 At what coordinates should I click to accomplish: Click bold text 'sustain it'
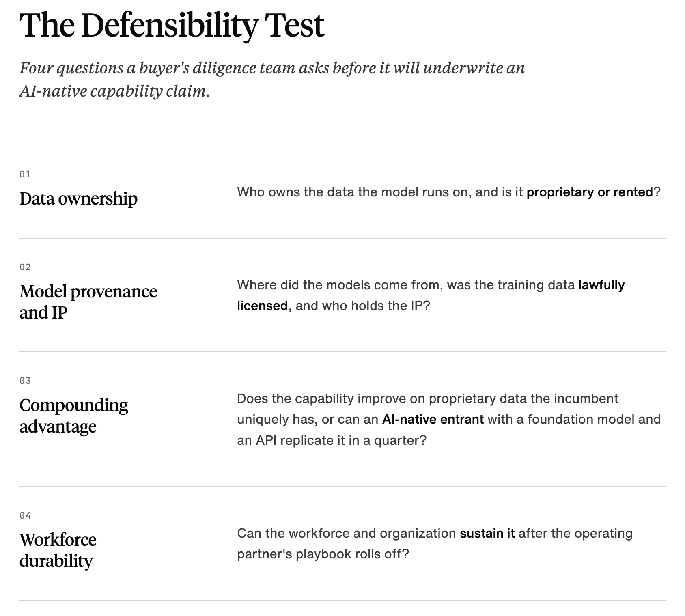(487, 533)
